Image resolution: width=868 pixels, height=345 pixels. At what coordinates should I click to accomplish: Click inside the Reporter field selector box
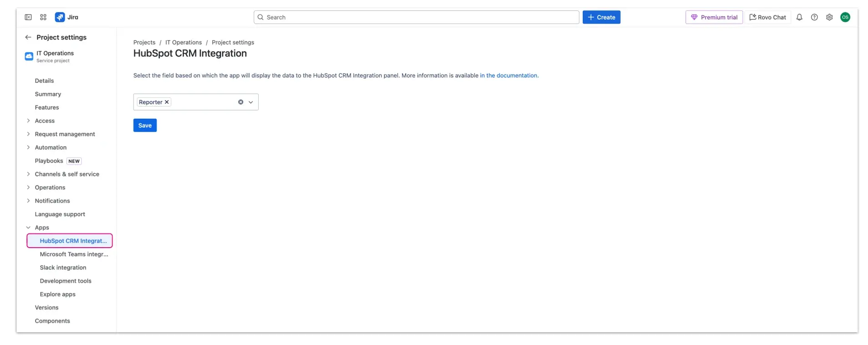point(196,102)
